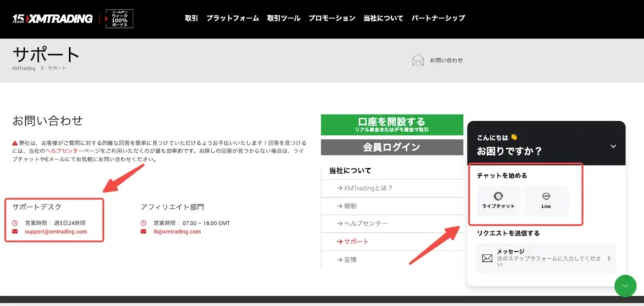
Task: Start a ライブチャット session
Action: tap(499, 201)
